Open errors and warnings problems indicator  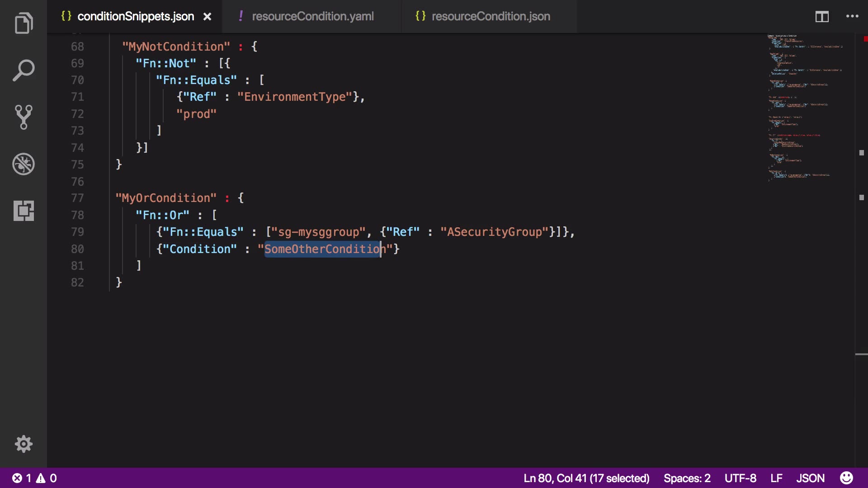(34, 478)
